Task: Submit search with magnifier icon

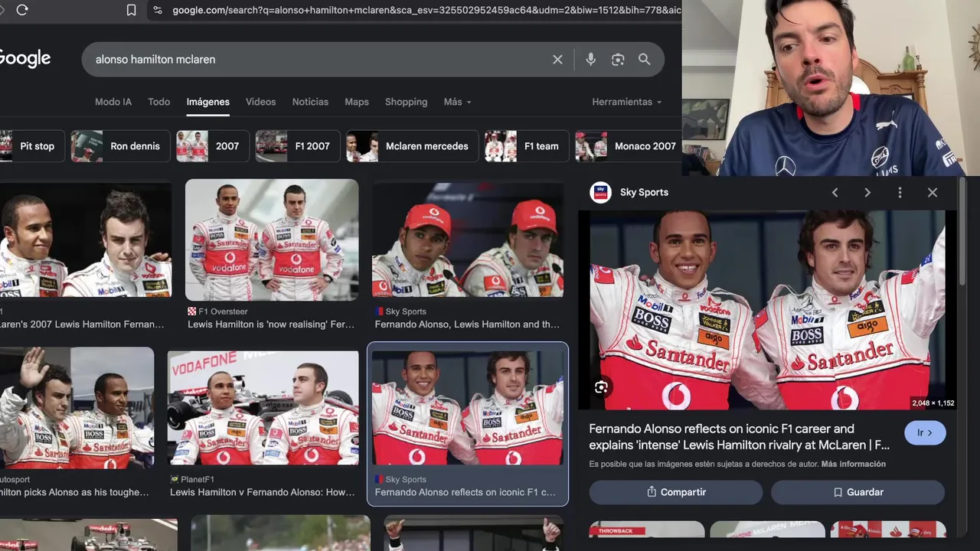Action: 645,59
